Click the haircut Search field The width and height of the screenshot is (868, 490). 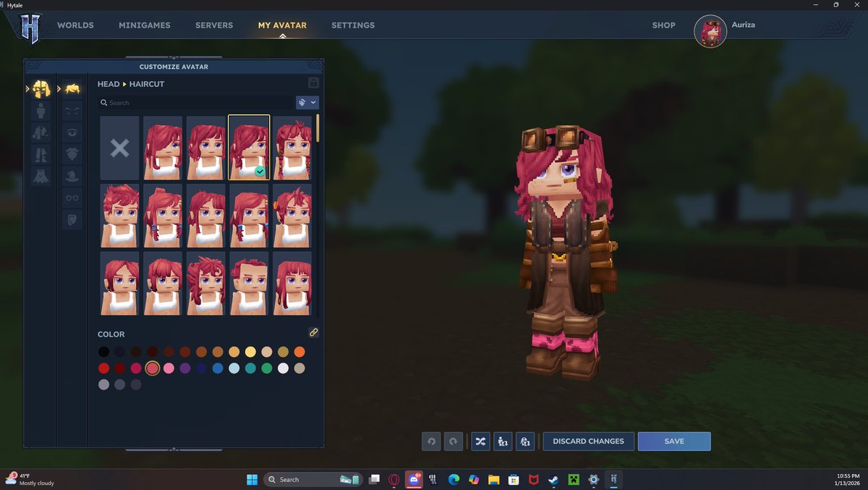pyautogui.click(x=196, y=103)
